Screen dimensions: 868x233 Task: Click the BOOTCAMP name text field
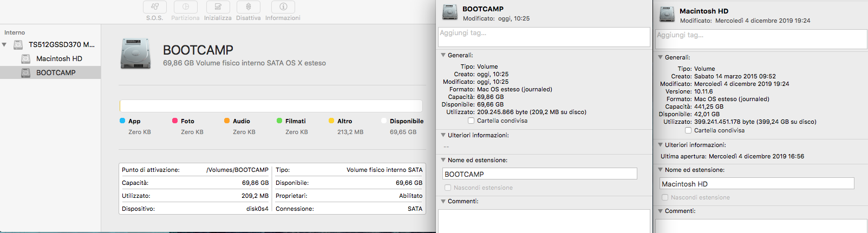(x=540, y=174)
